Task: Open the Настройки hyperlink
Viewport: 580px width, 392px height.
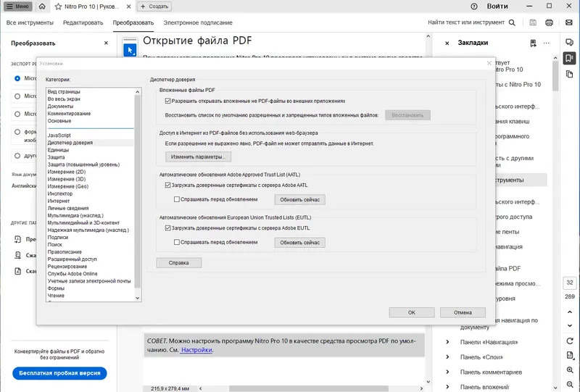Action: click(196, 350)
